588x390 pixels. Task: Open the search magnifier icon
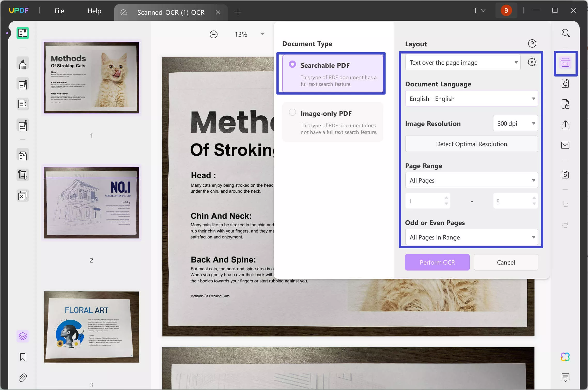point(565,33)
